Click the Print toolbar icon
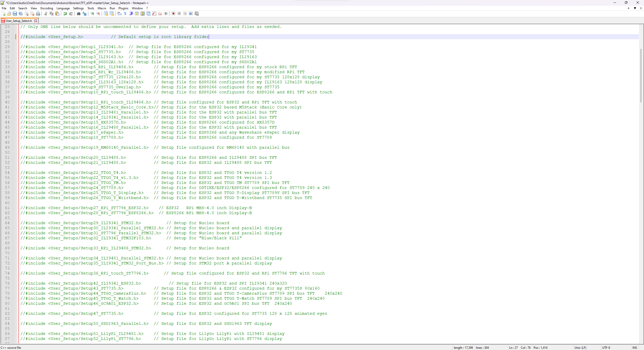 pyautogui.click(x=38, y=14)
